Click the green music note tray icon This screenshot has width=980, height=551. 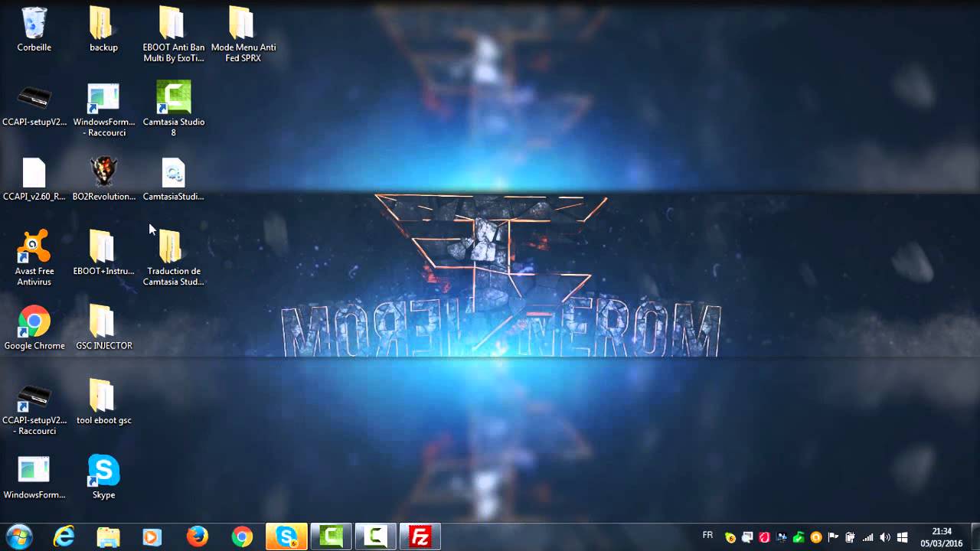799,538
